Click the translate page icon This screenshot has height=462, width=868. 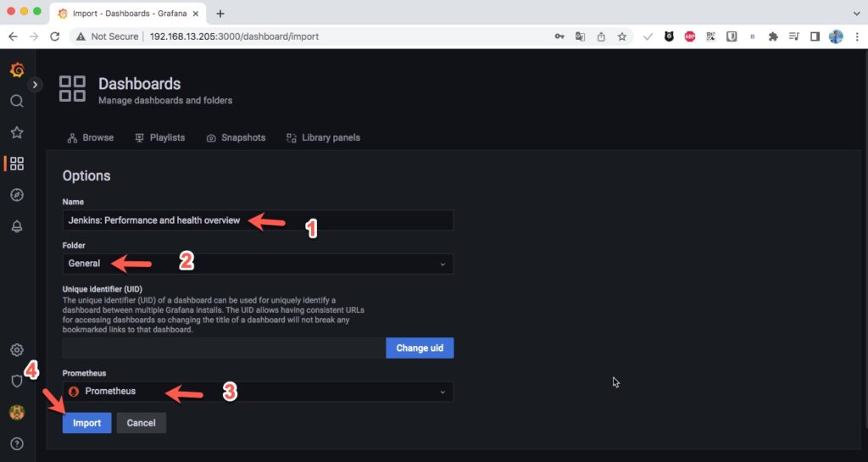(x=580, y=36)
